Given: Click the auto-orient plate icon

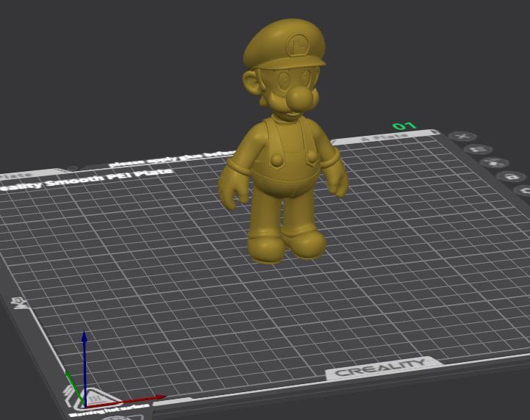Looking at the screenshot, I should (494, 163).
